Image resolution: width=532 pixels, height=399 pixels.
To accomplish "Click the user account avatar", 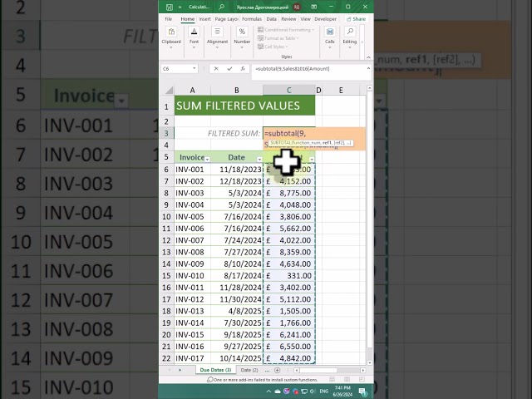I will (297, 7).
